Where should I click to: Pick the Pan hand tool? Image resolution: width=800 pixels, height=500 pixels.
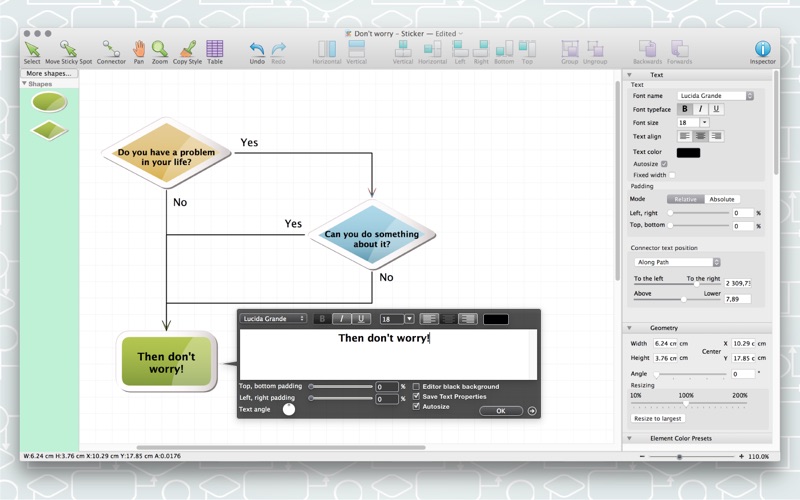[x=139, y=53]
